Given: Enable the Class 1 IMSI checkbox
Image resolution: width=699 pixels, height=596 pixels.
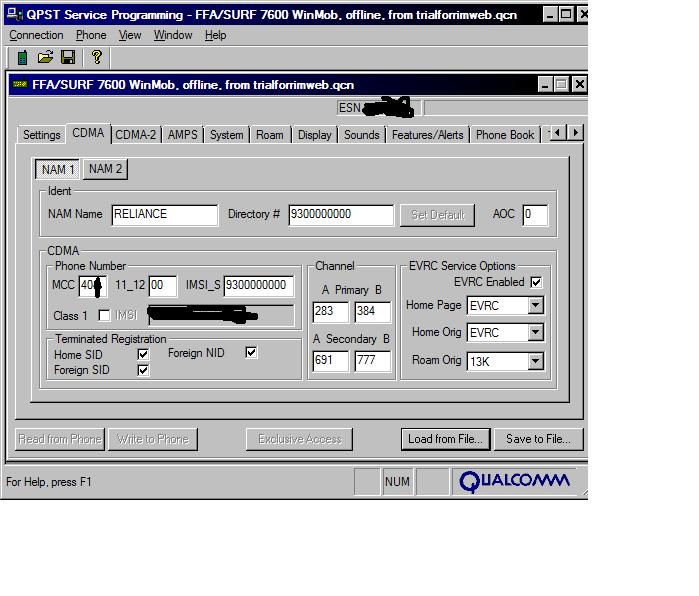Looking at the screenshot, I should (x=104, y=316).
